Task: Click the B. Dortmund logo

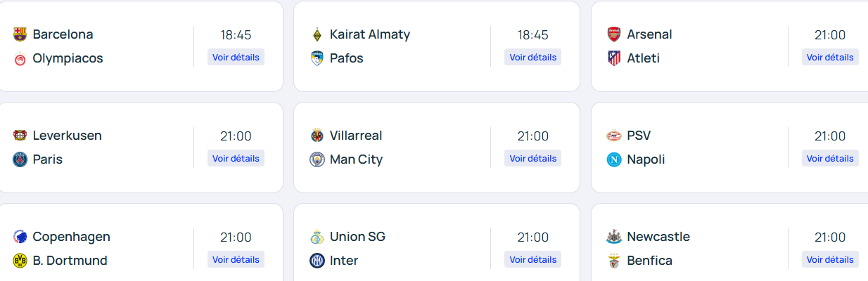Action: click(x=20, y=261)
